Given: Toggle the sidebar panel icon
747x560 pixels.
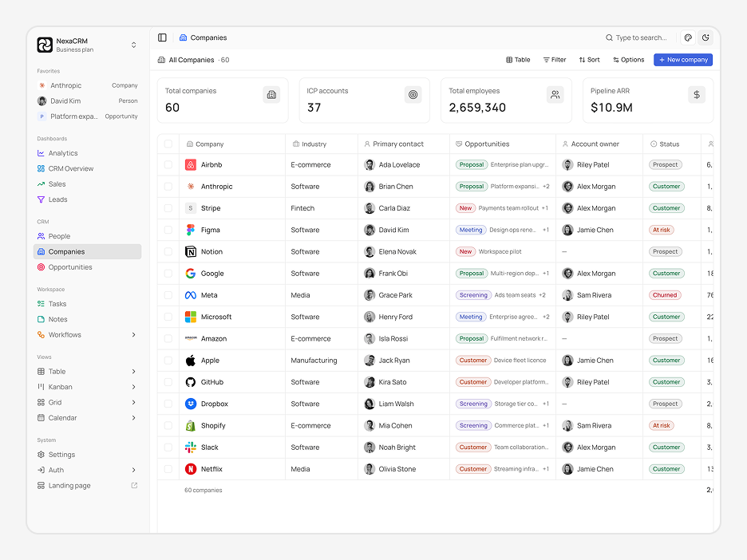Looking at the screenshot, I should 162,37.
